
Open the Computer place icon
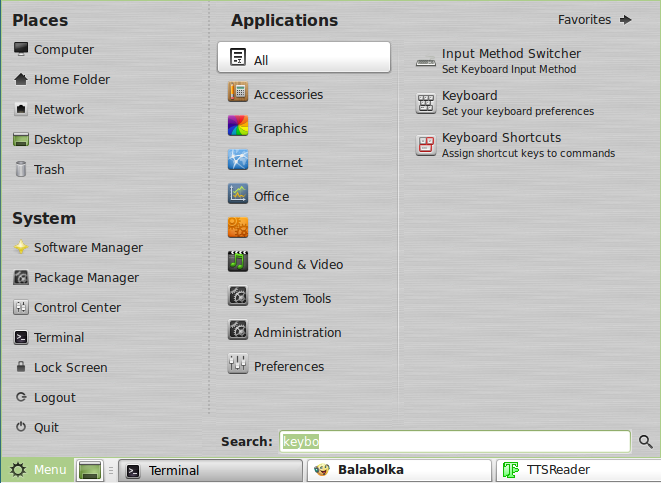(21, 49)
